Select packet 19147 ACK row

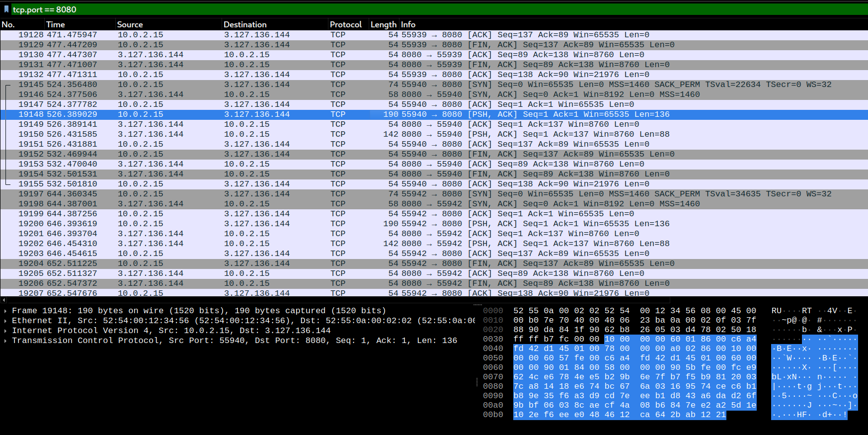[434, 104]
